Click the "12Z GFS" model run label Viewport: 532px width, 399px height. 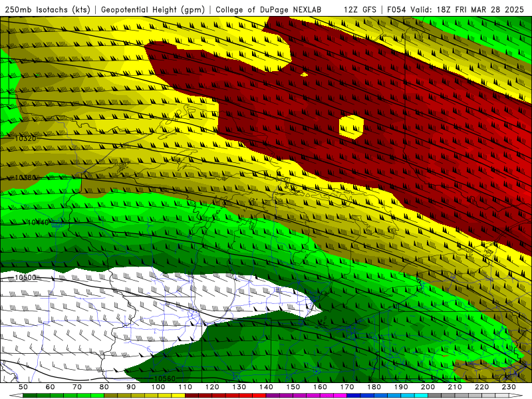point(360,9)
